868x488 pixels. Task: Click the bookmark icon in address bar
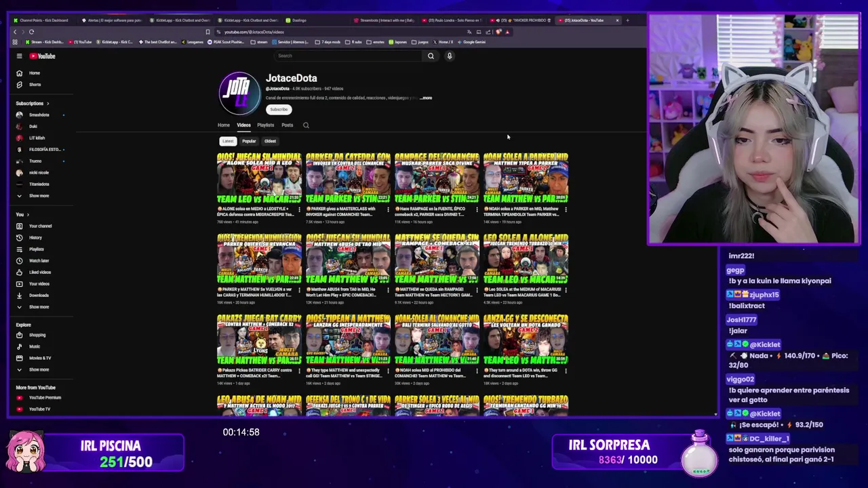208,32
